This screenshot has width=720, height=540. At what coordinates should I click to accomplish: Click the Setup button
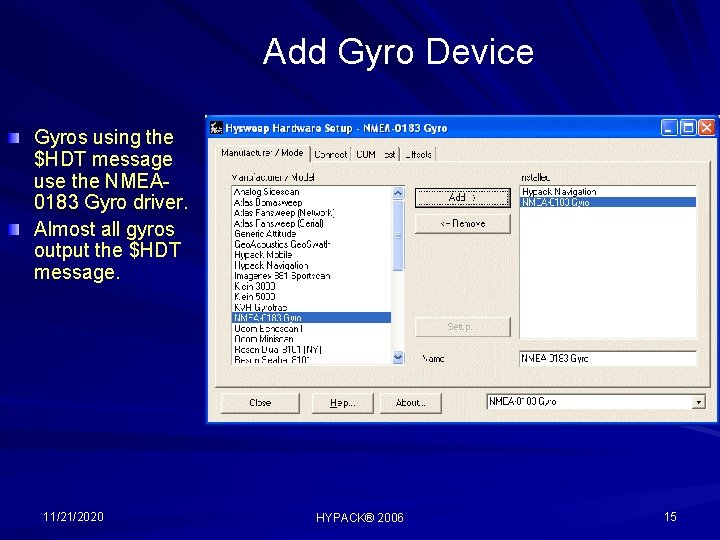pos(462,327)
